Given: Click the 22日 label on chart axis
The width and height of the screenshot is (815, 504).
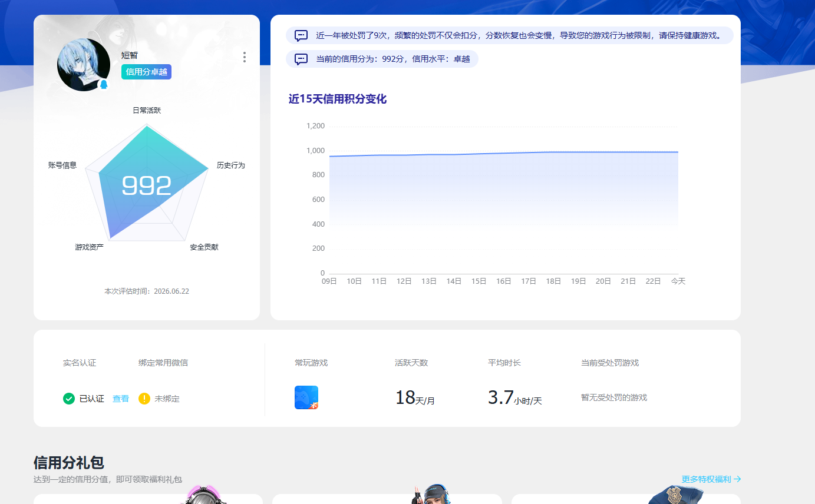Looking at the screenshot, I should (x=653, y=281).
